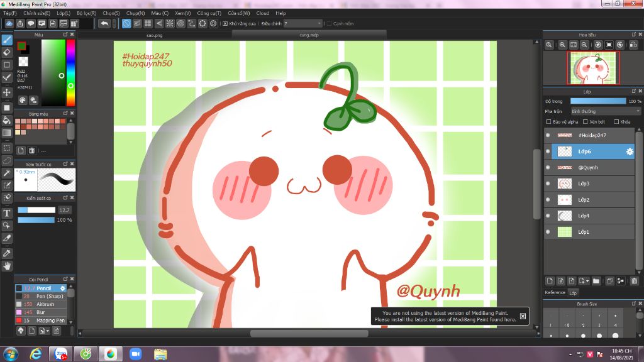The image size is (644, 362).
Task: Click the Undo arrow in toolbar
Action: (104, 24)
